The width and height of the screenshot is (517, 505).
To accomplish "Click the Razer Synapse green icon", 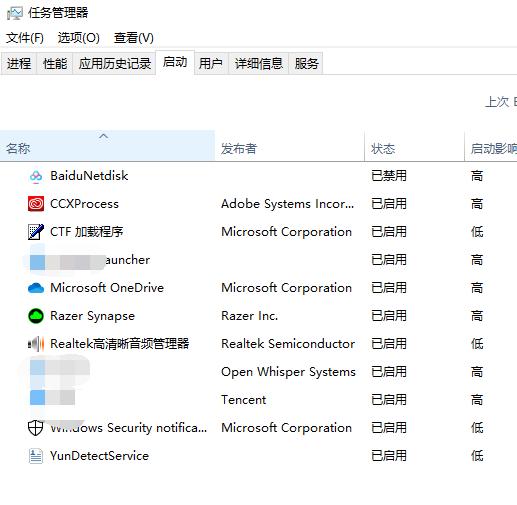I will coord(36,316).
